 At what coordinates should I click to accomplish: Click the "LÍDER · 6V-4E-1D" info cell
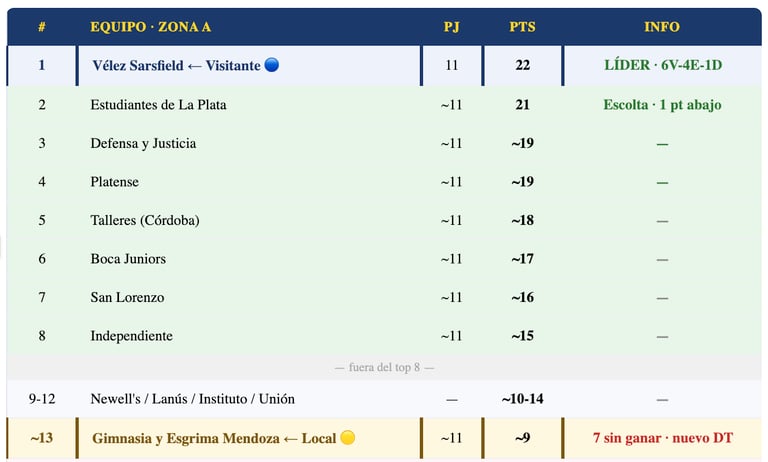point(662,65)
